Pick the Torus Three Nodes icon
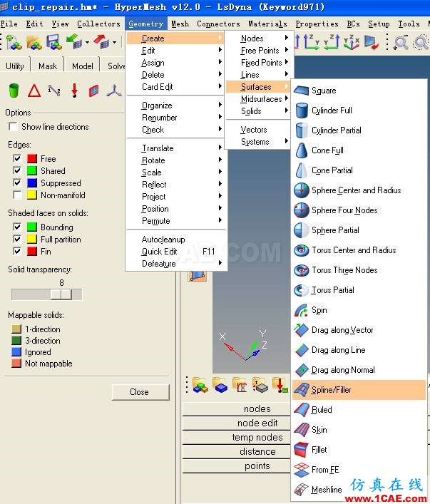 point(302,270)
